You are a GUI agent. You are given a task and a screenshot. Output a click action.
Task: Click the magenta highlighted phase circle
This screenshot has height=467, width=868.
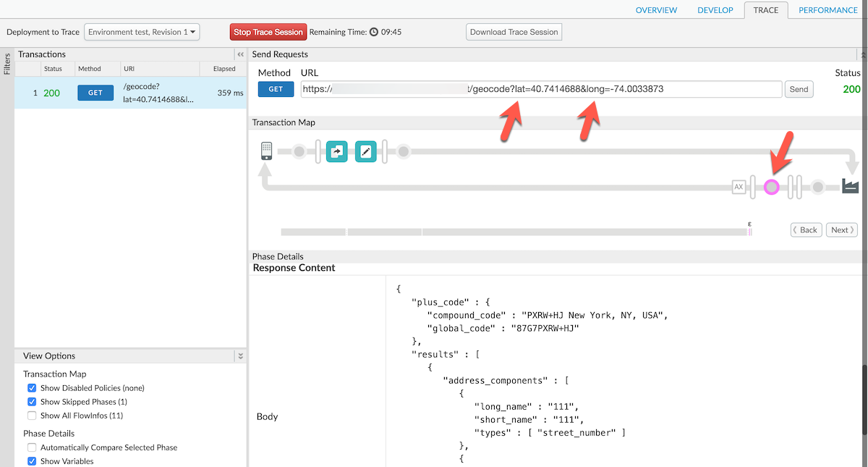772,187
